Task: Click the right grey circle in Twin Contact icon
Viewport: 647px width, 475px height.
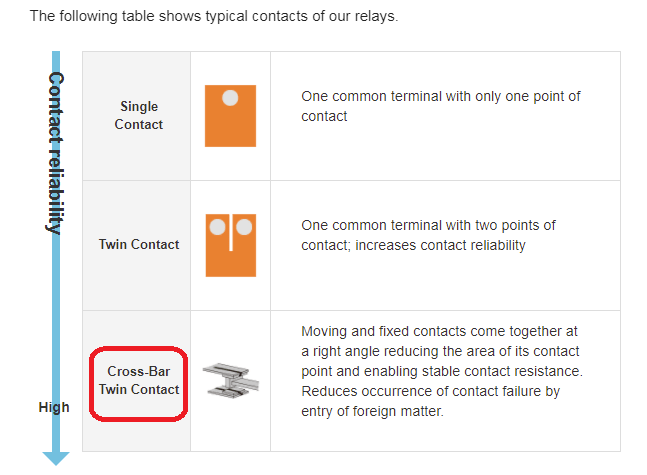Action: (244, 227)
